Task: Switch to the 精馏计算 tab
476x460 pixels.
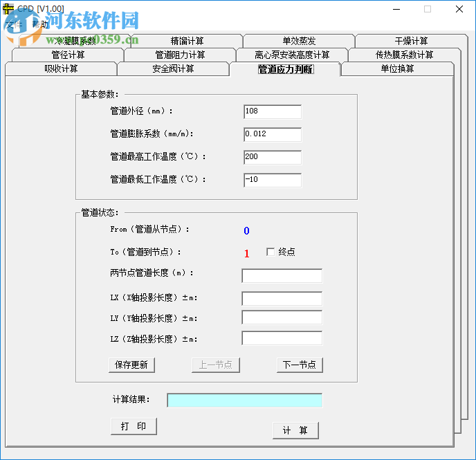Action: [x=187, y=41]
